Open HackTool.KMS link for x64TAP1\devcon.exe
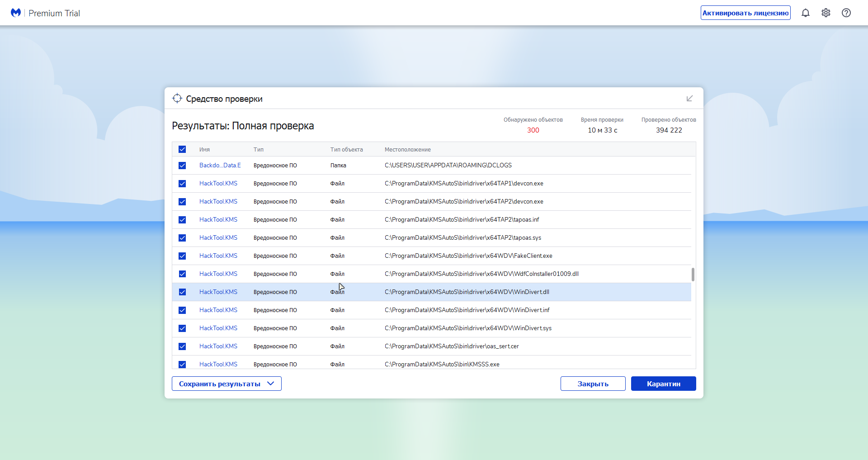The width and height of the screenshot is (868, 460). 218,183
